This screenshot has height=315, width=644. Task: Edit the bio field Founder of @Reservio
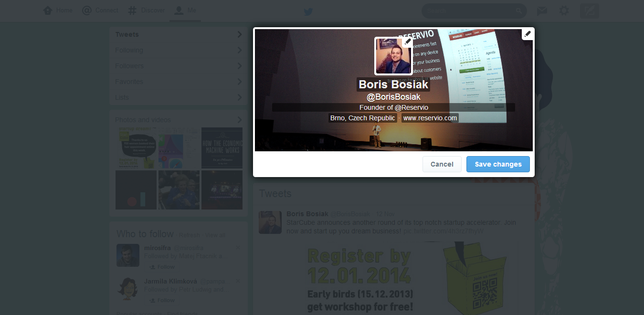pyautogui.click(x=393, y=107)
